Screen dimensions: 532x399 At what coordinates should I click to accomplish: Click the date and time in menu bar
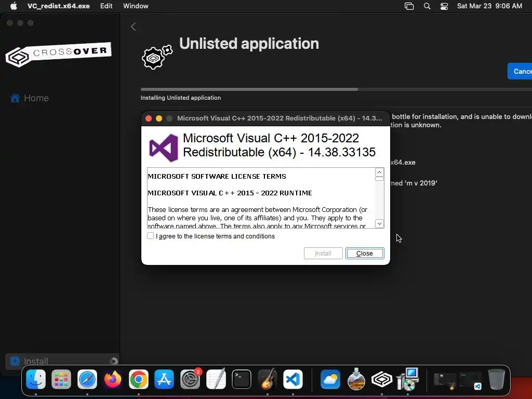tap(489, 6)
